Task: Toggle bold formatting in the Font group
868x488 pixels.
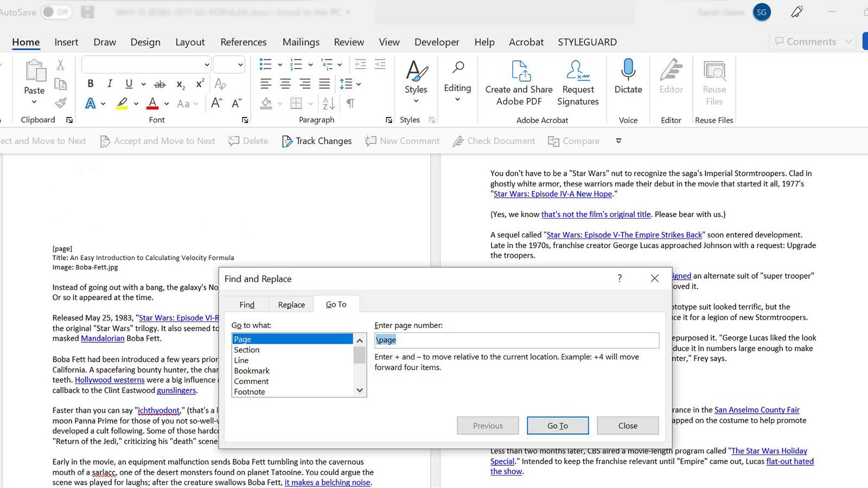Action: (x=91, y=84)
